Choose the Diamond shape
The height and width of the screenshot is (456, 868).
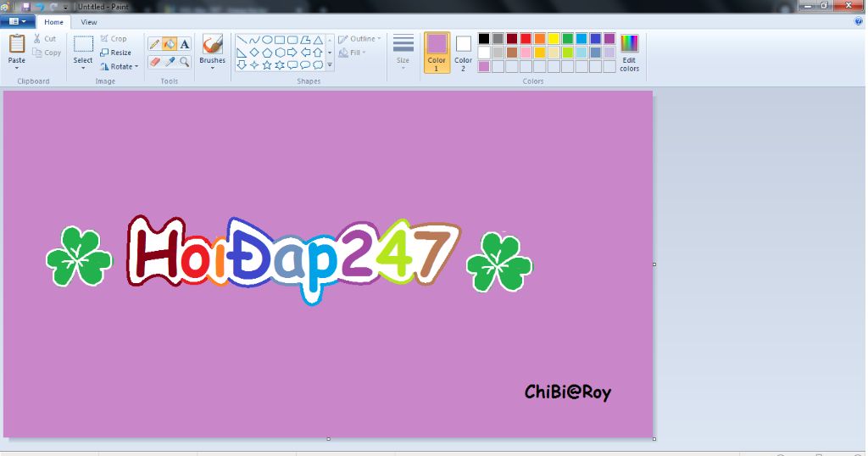tap(254, 53)
